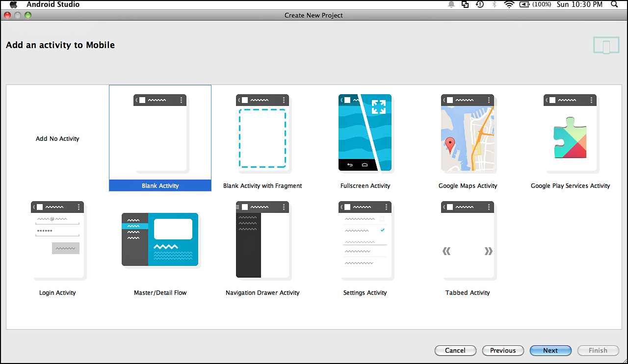Click the Tabbed Activity label
Image resolution: width=628 pixels, height=364 pixels.
[x=468, y=293]
